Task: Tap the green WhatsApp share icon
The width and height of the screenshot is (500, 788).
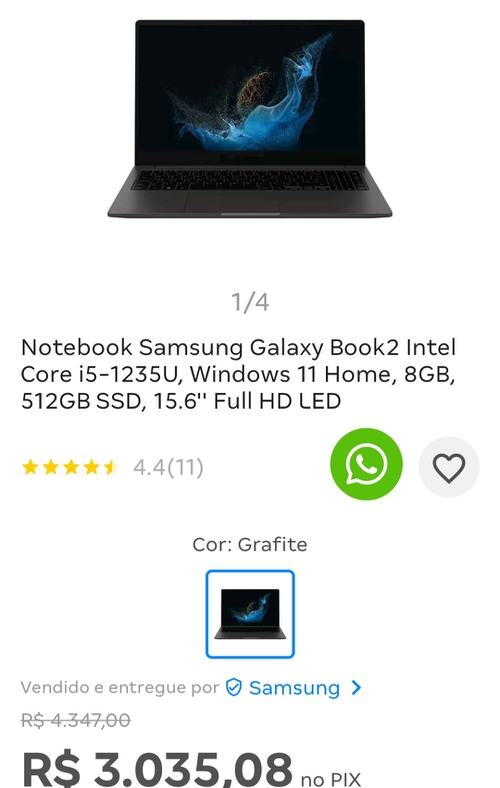Action: point(366,464)
